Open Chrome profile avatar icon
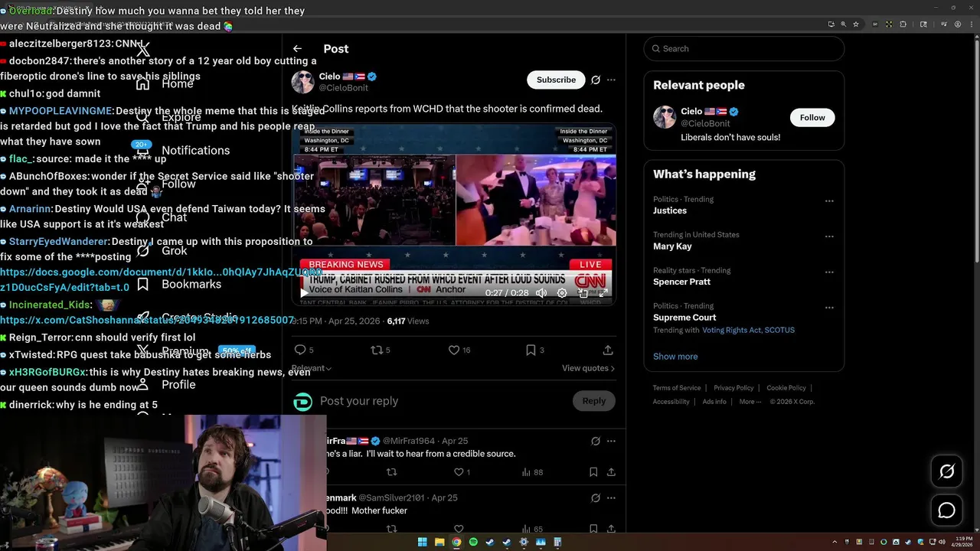980x551 pixels. 958,24
